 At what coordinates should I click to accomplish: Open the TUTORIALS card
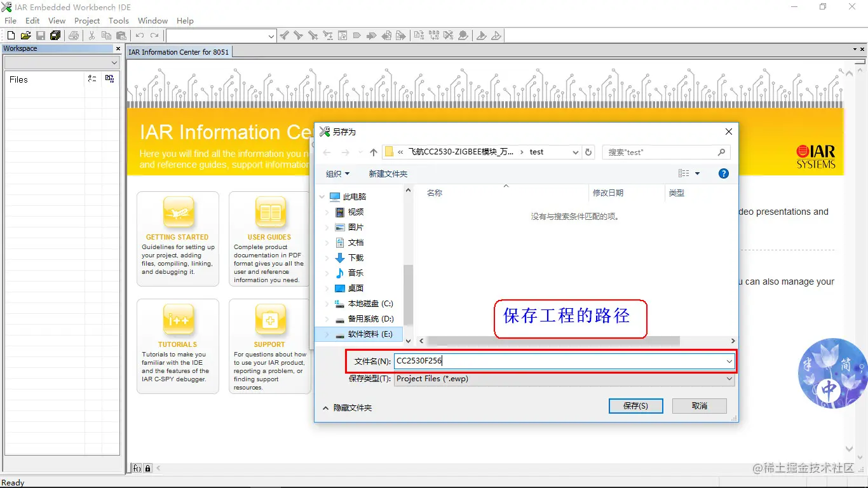(177, 346)
